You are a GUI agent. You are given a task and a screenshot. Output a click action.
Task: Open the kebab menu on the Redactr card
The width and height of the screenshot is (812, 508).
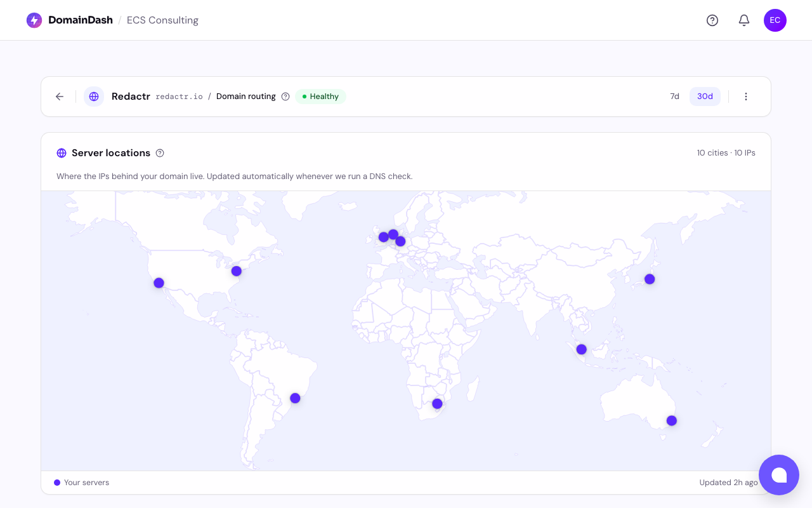point(746,97)
